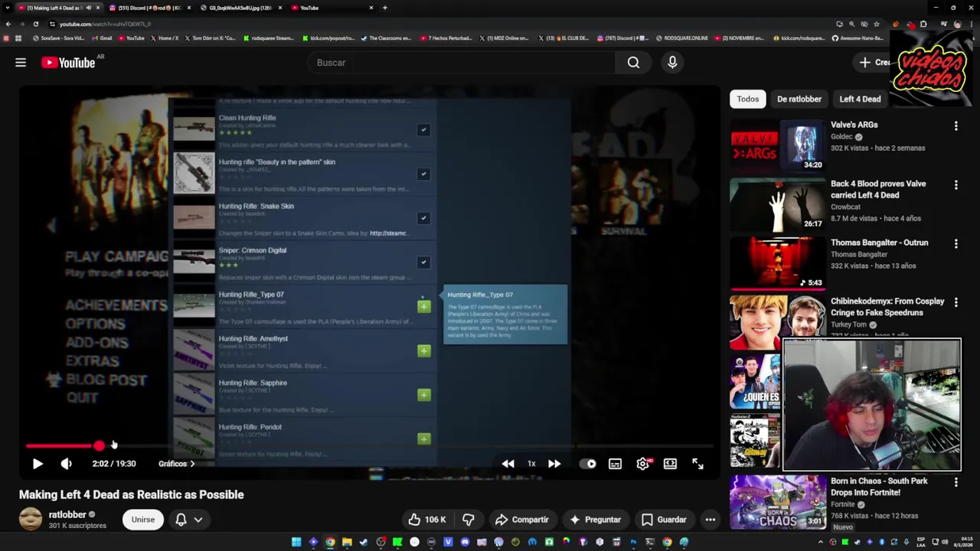The height and width of the screenshot is (551, 980).
Task: Switch to the G9_0zqkWwAA5w8U.jpg browser tab
Action: [240, 8]
